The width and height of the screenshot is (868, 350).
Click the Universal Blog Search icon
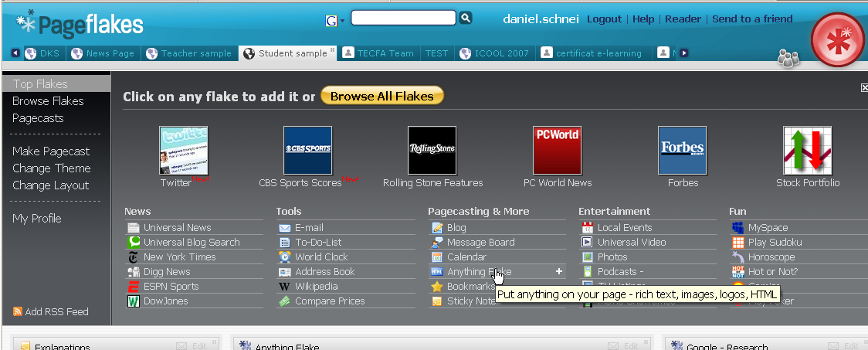[134, 242]
